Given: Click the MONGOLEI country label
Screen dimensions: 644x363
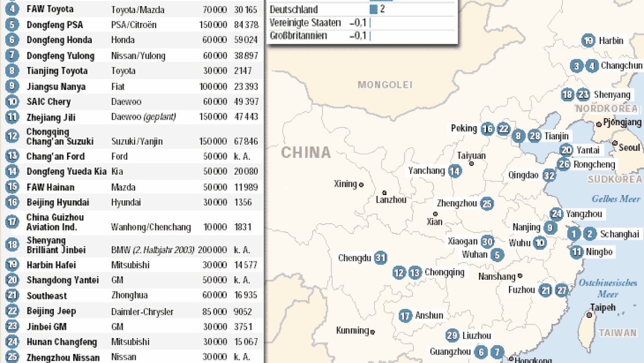Looking at the screenshot, I should tap(384, 85).
